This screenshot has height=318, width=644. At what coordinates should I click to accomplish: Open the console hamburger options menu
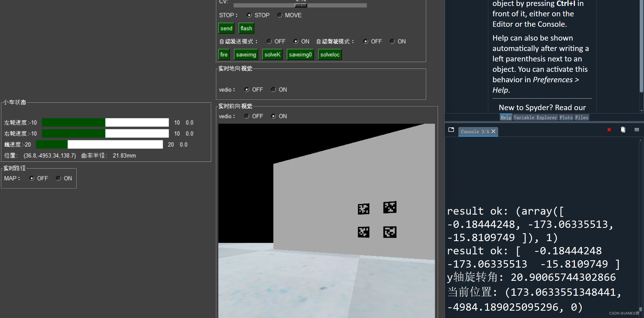coord(637,130)
